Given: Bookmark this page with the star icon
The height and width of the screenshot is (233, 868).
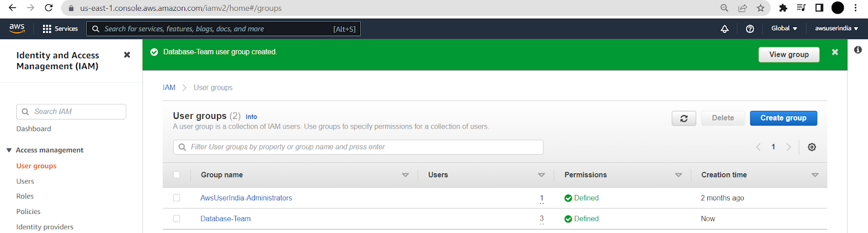Looking at the screenshot, I should (761, 8).
